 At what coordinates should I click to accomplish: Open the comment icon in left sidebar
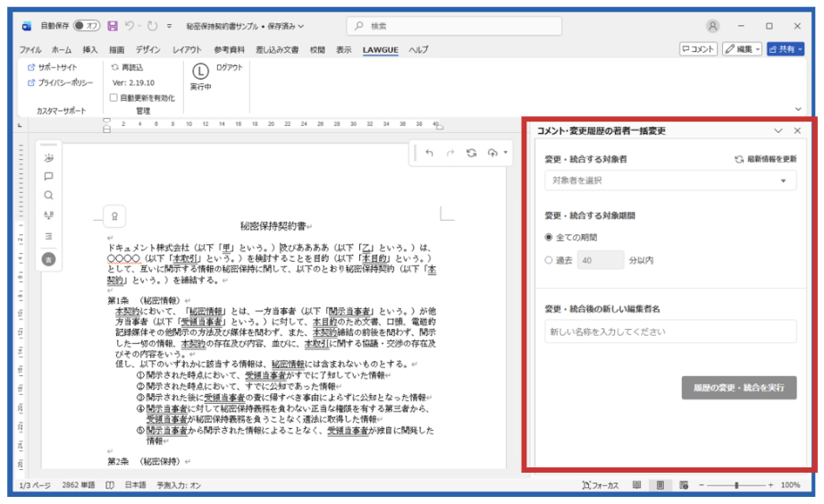click(48, 176)
